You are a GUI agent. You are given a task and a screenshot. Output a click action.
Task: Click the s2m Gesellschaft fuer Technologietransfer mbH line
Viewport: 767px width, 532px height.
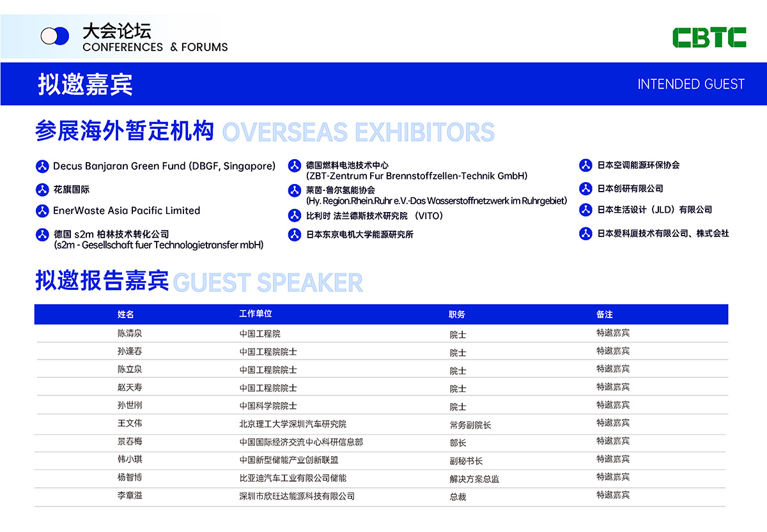coord(159,245)
